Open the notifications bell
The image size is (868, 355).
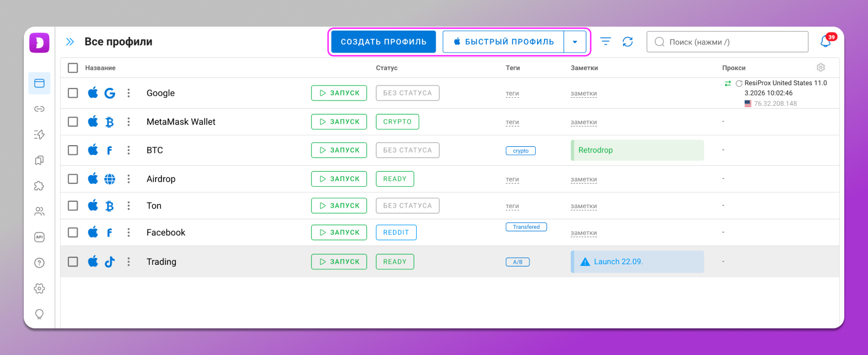click(x=826, y=42)
